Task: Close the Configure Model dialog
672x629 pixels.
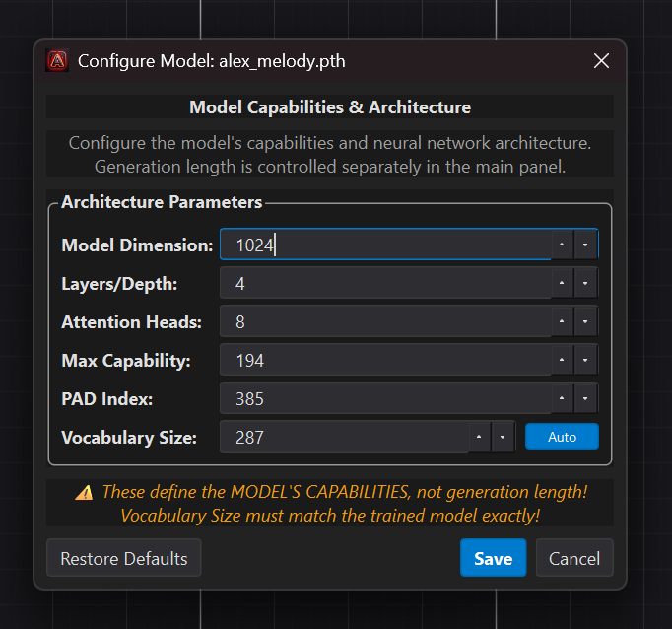Action: pyautogui.click(x=601, y=61)
